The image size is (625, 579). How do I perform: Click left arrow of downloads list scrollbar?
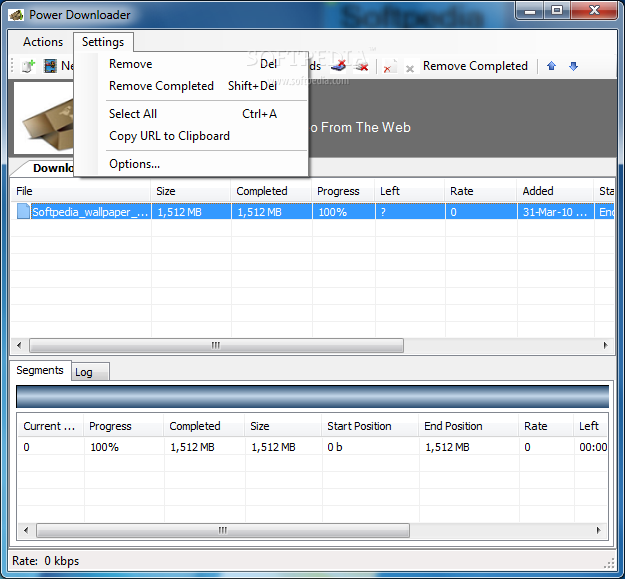(19, 345)
